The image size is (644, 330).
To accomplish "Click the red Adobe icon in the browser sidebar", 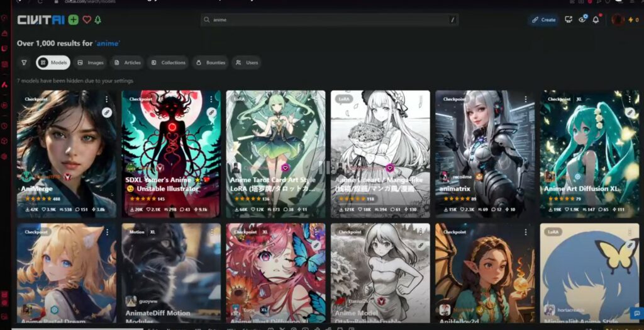I will (4, 85).
